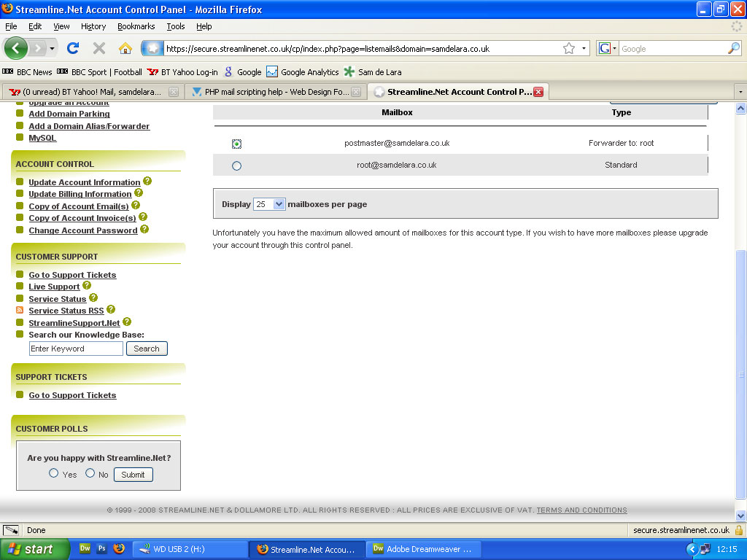
Task: Click the page scrollbar down arrow
Action: (x=741, y=516)
